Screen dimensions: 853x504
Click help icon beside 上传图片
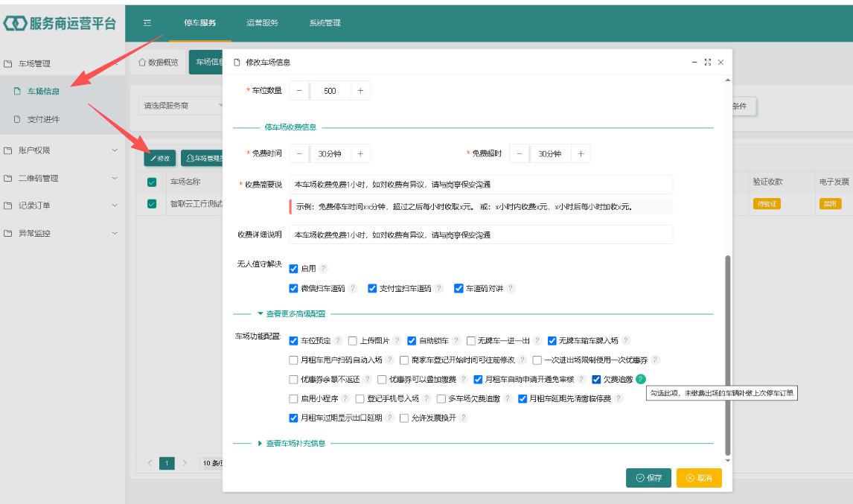pos(397,341)
